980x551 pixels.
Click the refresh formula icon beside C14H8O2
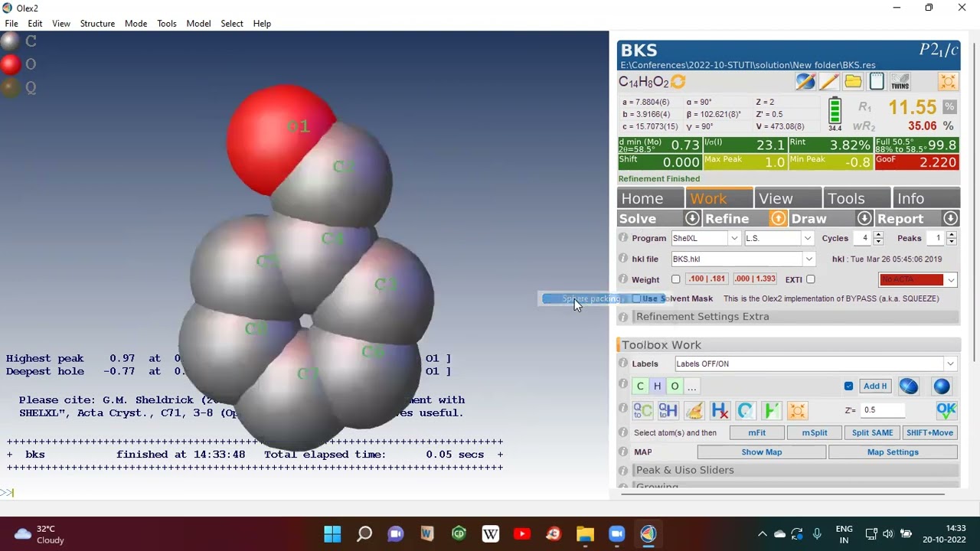(678, 82)
